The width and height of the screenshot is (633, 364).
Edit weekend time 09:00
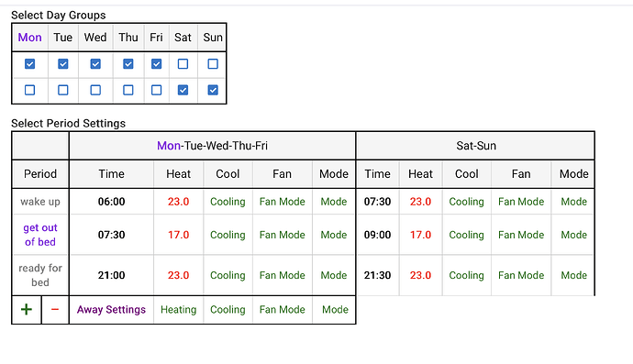coord(377,235)
